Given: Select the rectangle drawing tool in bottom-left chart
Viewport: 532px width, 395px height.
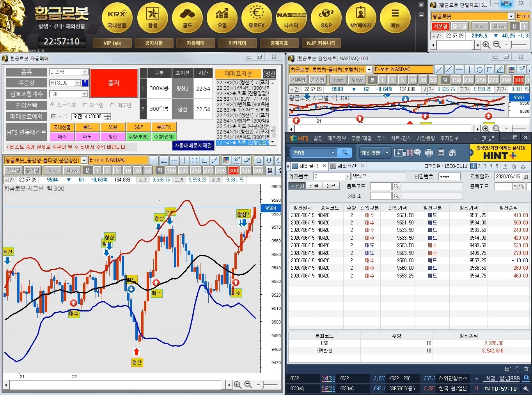Looking at the screenshot, I should tap(204, 160).
